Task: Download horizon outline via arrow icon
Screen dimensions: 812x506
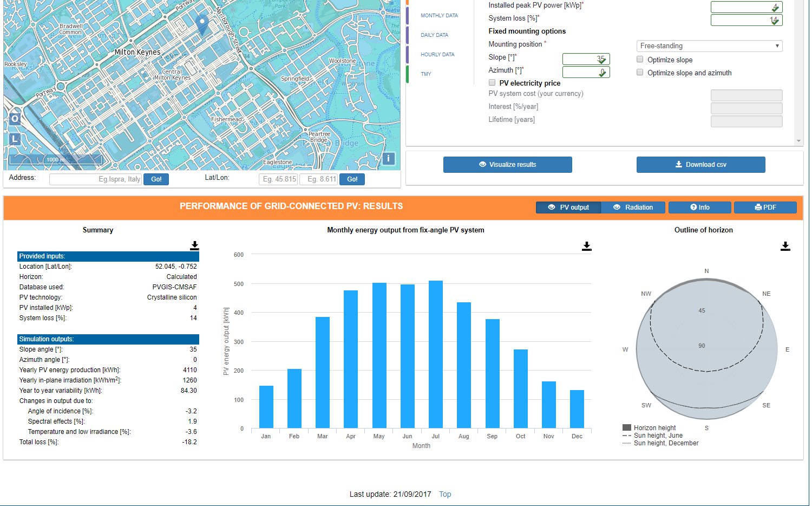Action: click(785, 246)
